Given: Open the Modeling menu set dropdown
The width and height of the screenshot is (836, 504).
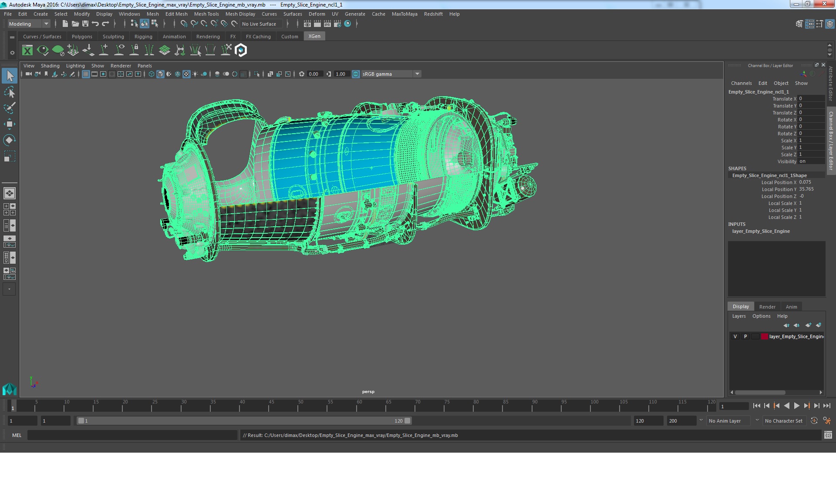Looking at the screenshot, I should (x=29, y=24).
